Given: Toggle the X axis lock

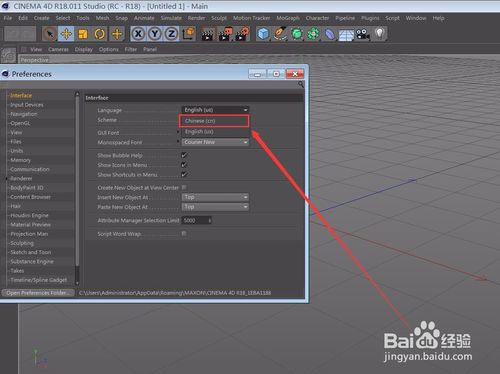Looking at the screenshot, I should 138,34.
